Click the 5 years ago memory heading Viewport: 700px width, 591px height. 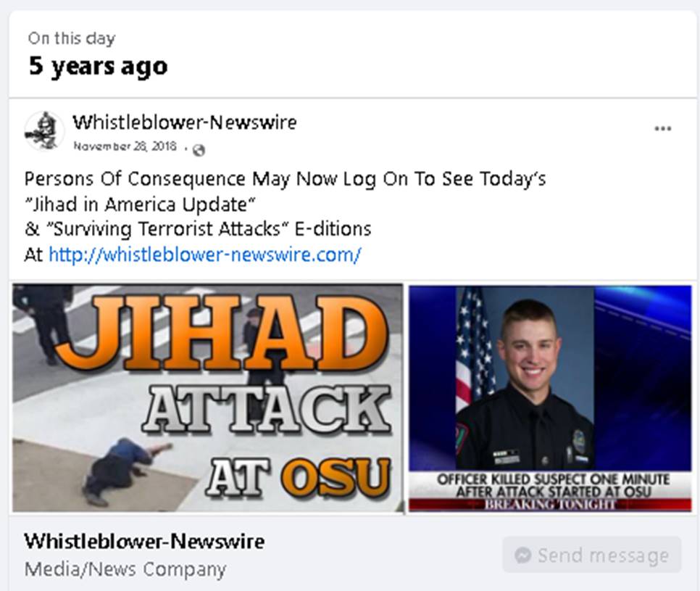point(99,66)
